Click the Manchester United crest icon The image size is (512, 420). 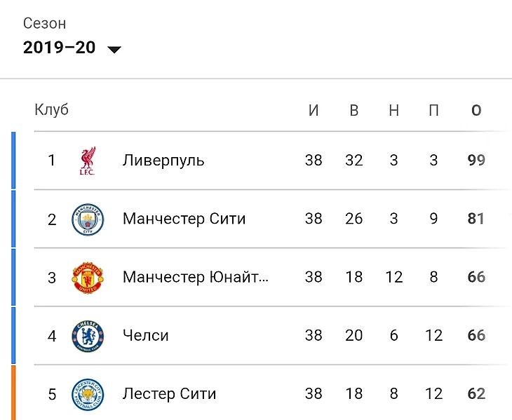[88, 278]
